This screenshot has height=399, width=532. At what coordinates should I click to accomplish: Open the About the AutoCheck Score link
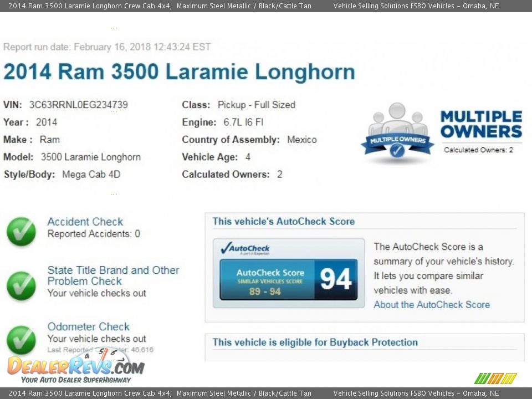432,305
